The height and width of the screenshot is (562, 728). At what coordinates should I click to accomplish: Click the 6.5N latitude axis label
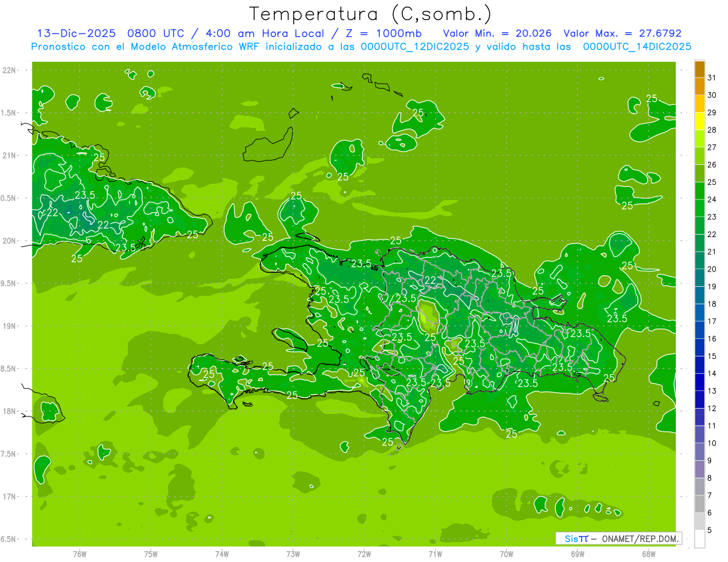(9, 539)
